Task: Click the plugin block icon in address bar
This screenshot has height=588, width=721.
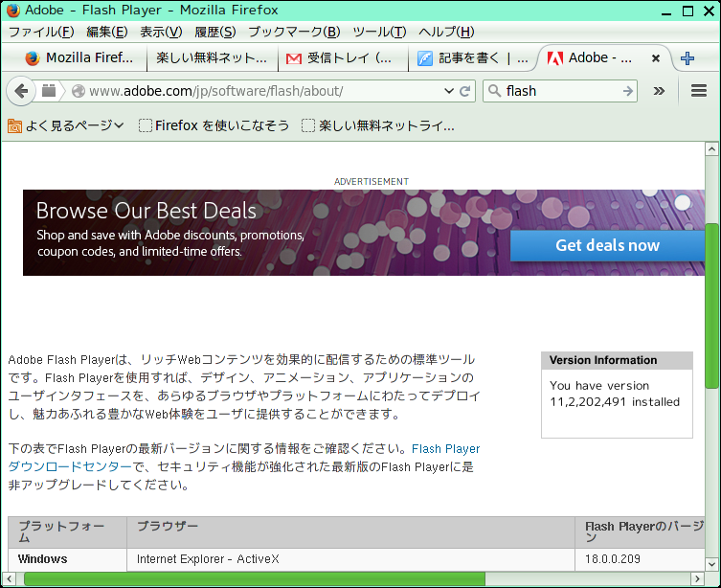Action: click(49, 91)
